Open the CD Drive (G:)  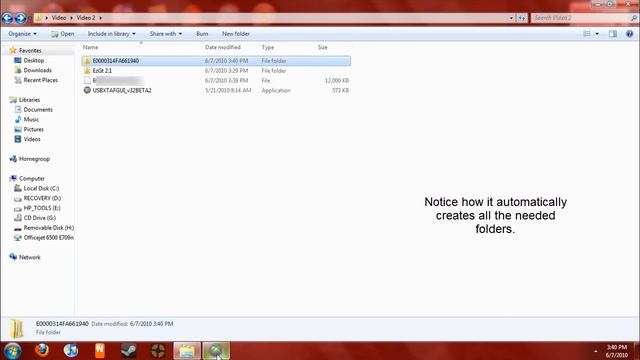click(x=40, y=218)
